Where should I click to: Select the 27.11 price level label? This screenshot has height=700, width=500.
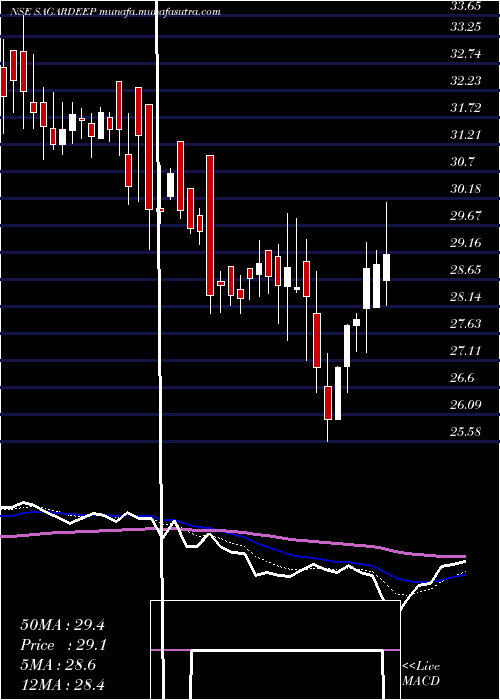tap(466, 350)
